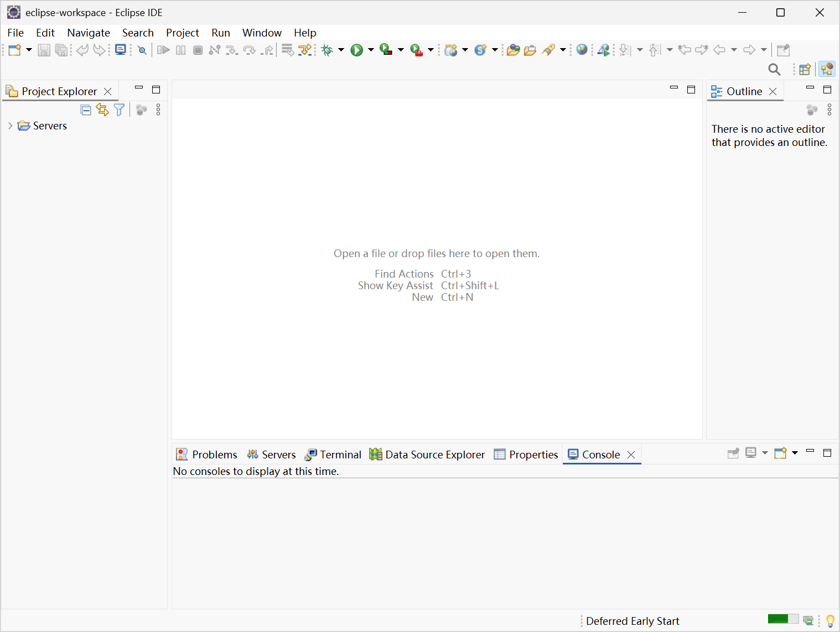Click New Dynamic Web Project icon
Viewport: 840px width, 632px height.
452,50
